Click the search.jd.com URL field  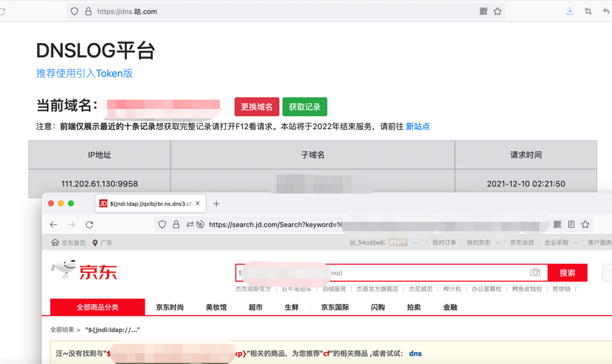tap(373, 224)
